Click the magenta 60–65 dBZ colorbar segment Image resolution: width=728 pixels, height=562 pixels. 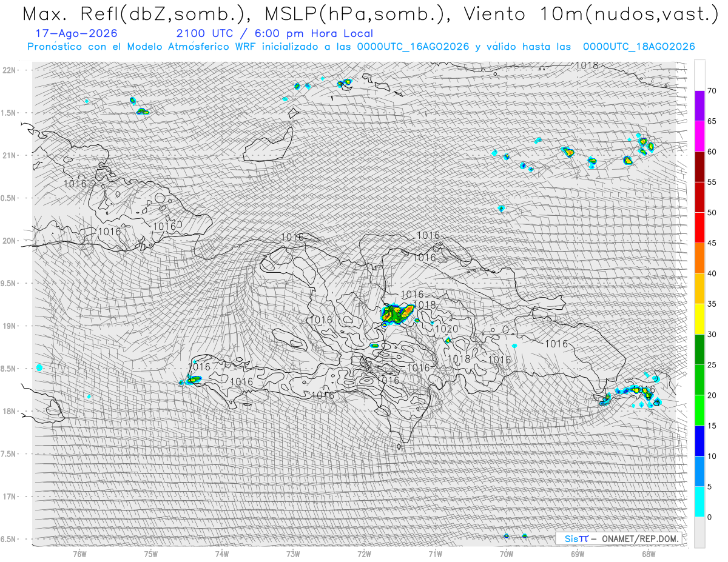point(699,136)
